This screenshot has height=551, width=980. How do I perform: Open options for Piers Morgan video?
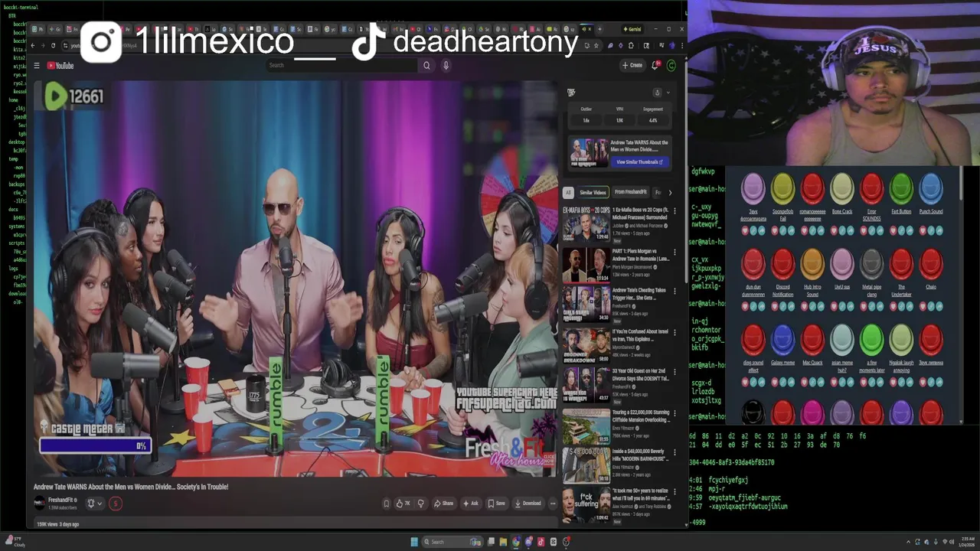675,252
